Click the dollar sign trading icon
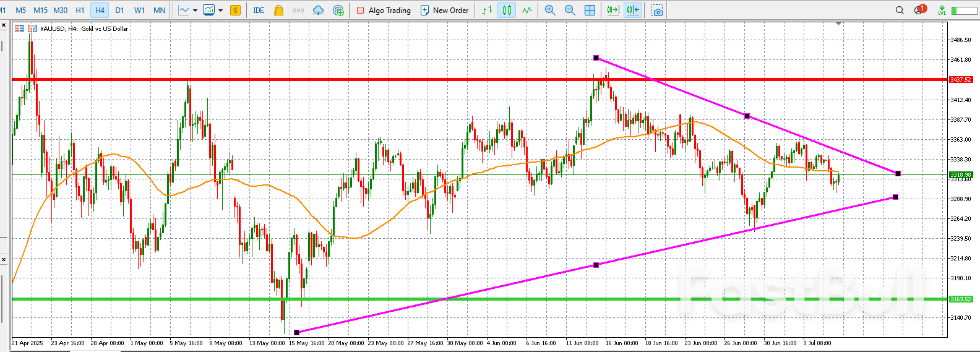The image size is (980, 352). pyautogui.click(x=235, y=11)
